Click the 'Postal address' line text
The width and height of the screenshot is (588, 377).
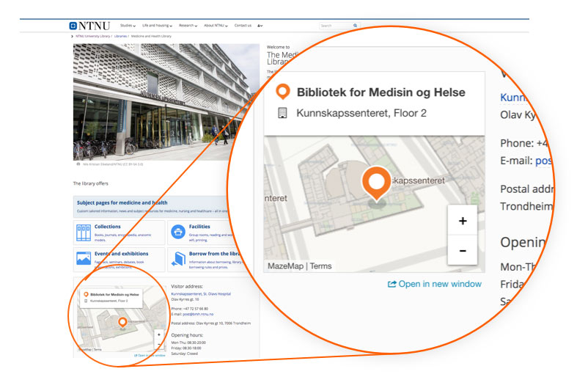pos(210,323)
